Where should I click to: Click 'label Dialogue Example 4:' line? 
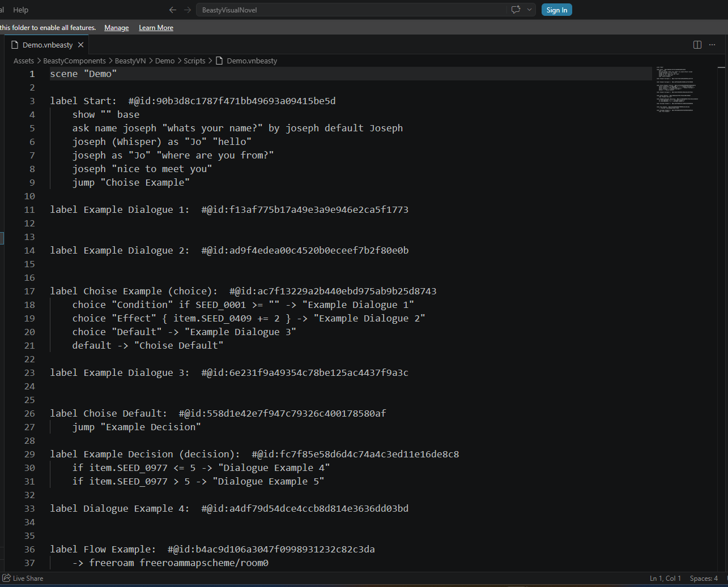point(229,508)
